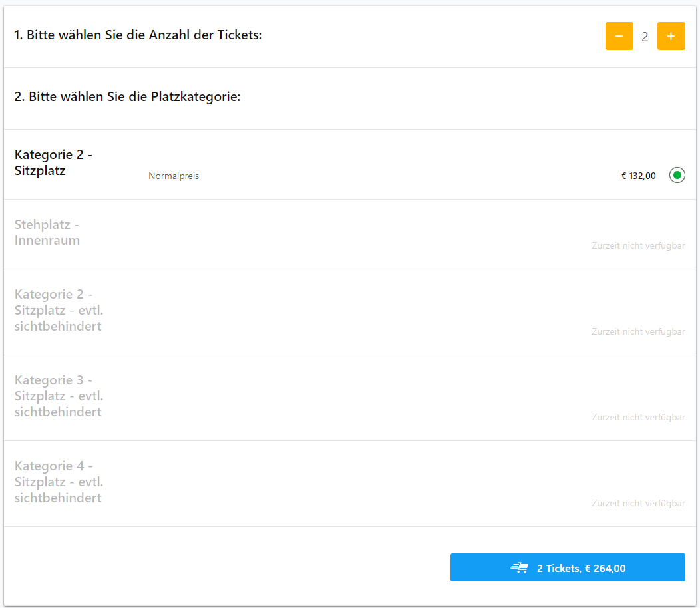Choose Kategorie 3 Sitzplatz evtl. sichtbehindert
Viewport: 700px width, 608px height.
tap(58, 396)
